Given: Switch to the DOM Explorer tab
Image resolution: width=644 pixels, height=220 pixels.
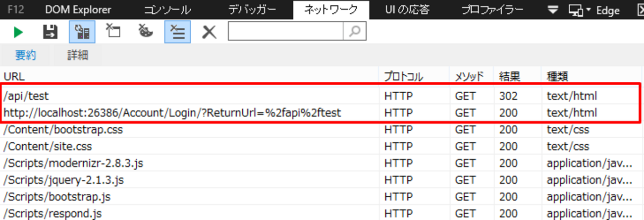Looking at the screenshot, I should click(x=78, y=10).
